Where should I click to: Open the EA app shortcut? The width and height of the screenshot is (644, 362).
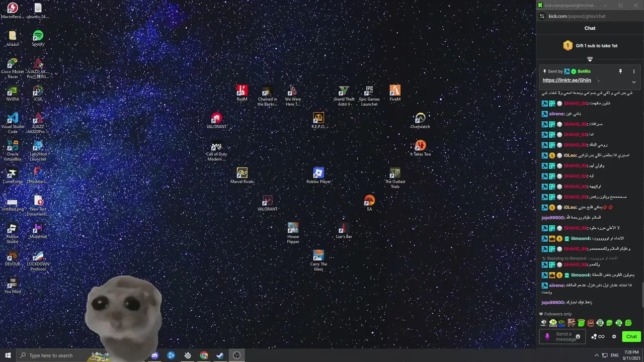[369, 203]
